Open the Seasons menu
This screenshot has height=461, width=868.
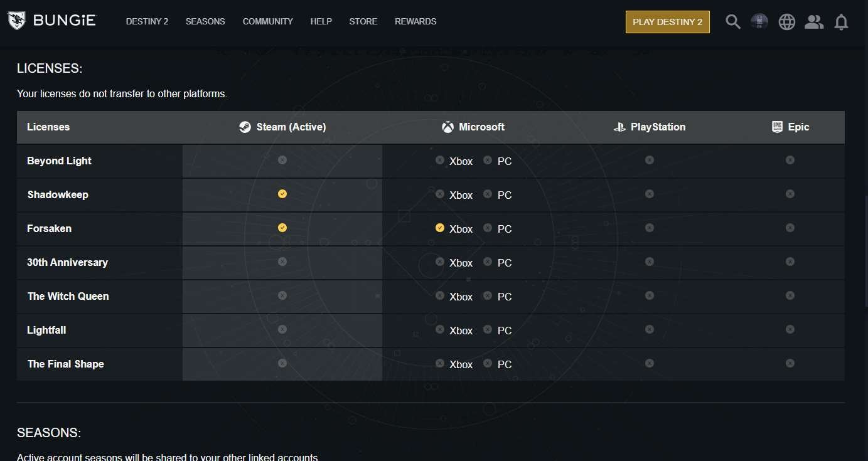(205, 21)
